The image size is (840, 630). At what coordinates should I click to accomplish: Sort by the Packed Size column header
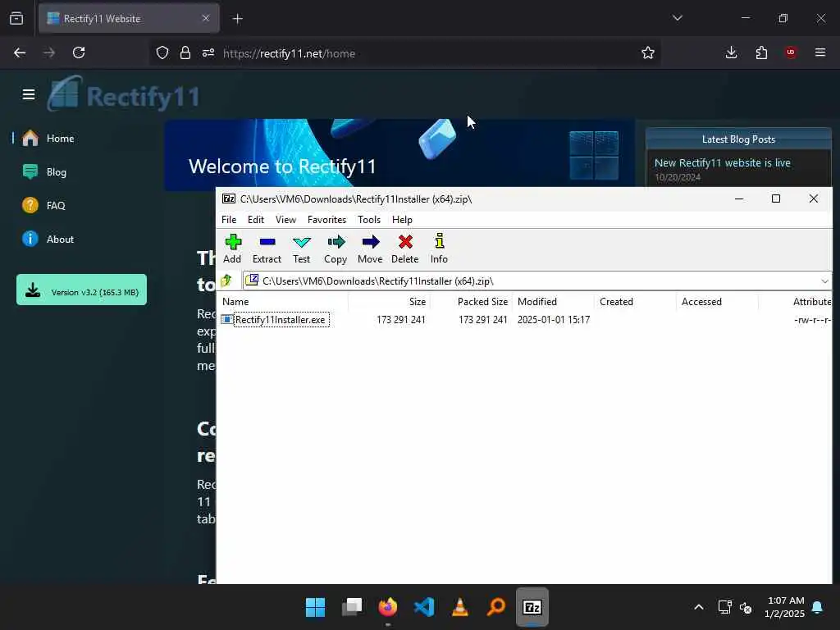(x=472, y=302)
